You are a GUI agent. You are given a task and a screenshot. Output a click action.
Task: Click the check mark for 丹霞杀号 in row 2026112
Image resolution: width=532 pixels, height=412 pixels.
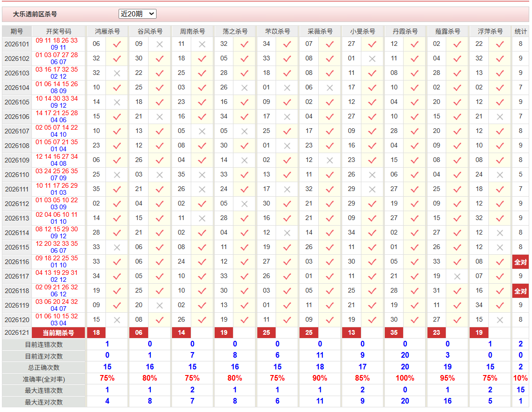(415, 204)
